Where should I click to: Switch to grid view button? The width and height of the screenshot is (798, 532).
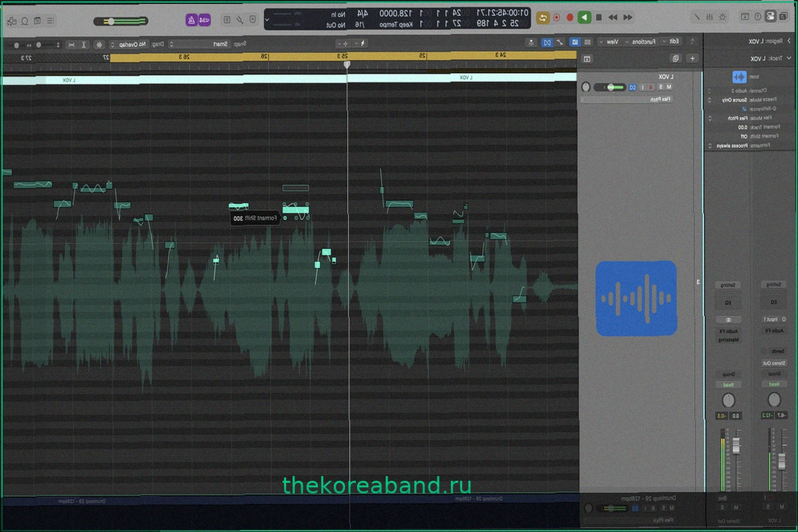click(587, 41)
